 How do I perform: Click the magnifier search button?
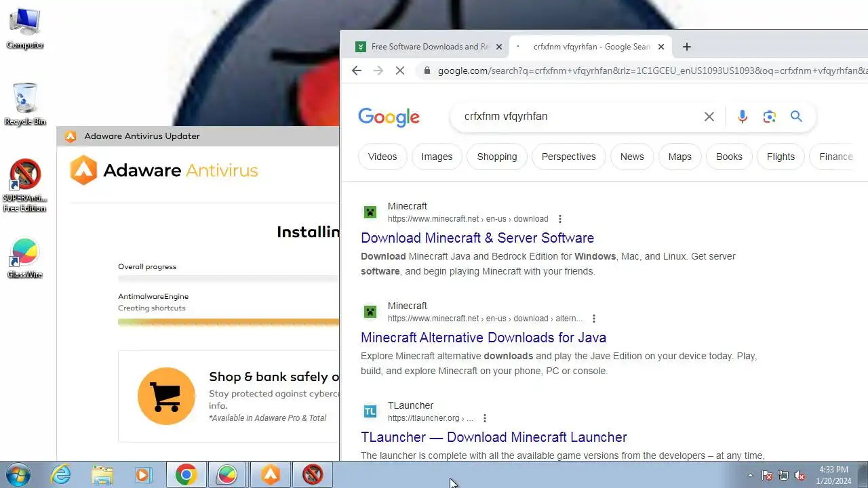pyautogui.click(x=796, y=117)
